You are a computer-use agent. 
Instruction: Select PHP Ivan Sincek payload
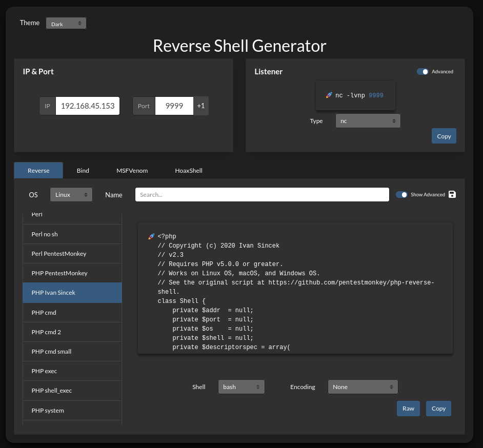click(x=72, y=293)
